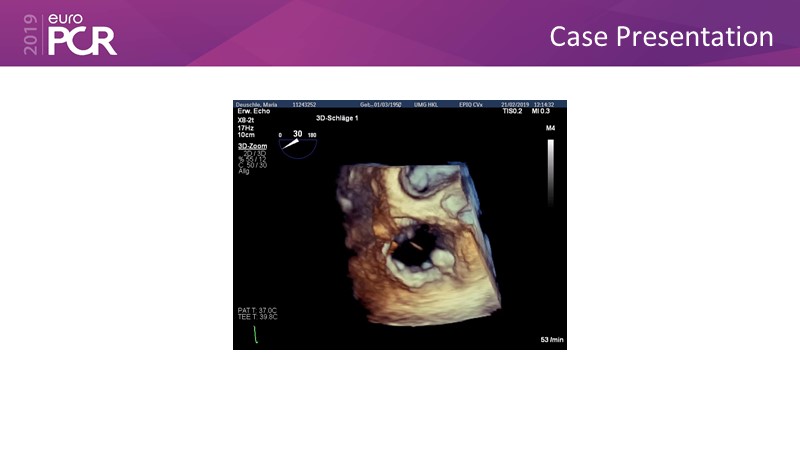Click the orange catheter in the valve opening
Viewport: 800px width, 450px height.
(410, 244)
